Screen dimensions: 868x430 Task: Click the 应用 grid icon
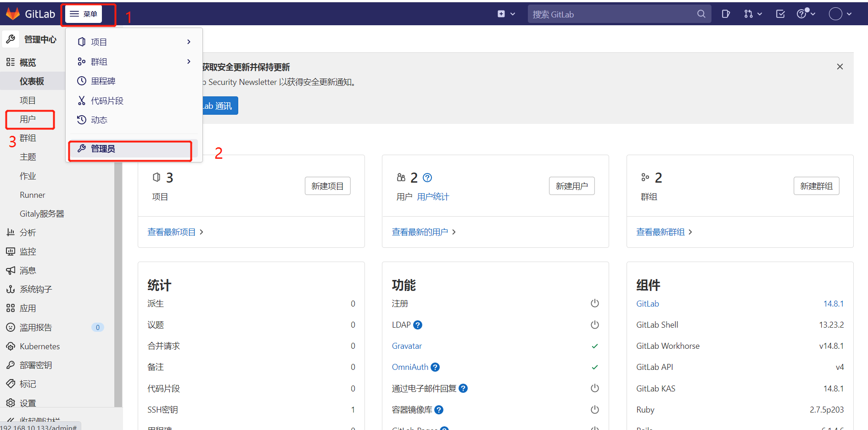tap(11, 308)
